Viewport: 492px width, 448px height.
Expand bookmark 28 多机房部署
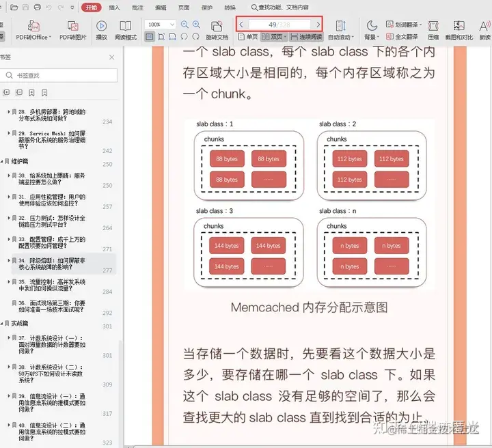click(9, 111)
